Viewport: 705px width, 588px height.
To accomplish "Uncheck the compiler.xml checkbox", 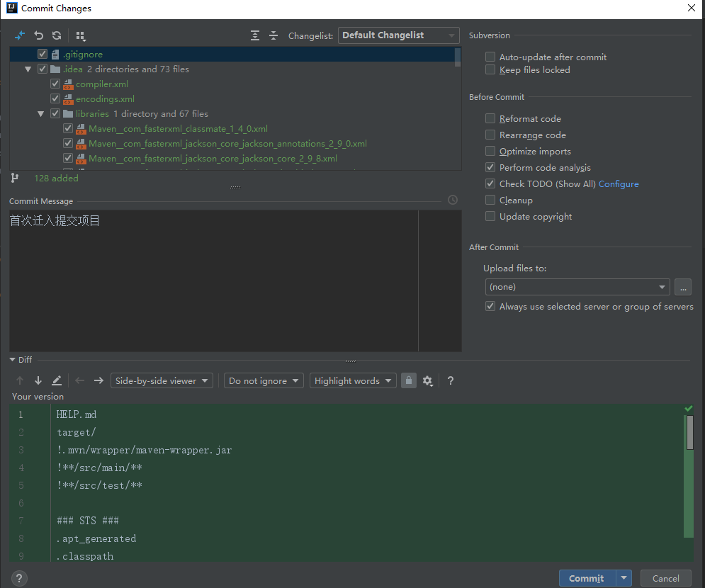I will tap(55, 84).
